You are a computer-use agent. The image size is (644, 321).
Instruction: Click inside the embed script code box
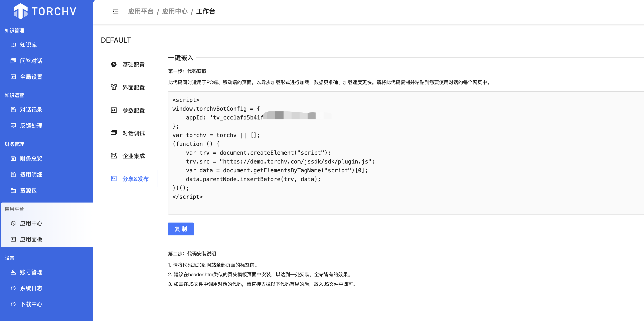[406, 153]
